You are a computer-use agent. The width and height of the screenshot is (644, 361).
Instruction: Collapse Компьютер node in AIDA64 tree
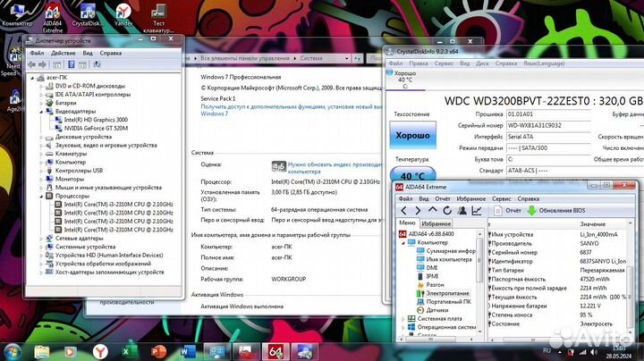[x=402, y=243]
